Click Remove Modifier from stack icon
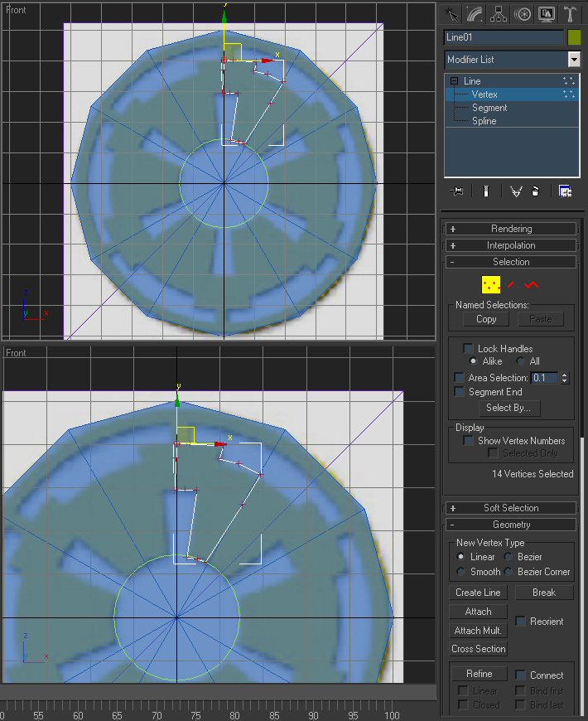Viewport: 588px width, 721px height. (535, 191)
